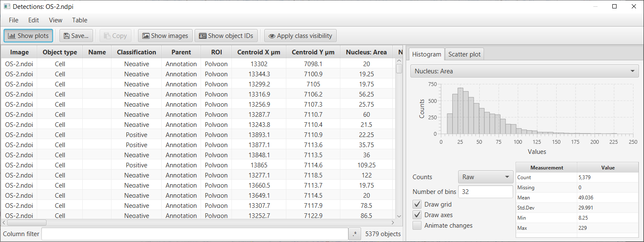Click horizontal scrollbar left arrow

[x=4, y=222]
